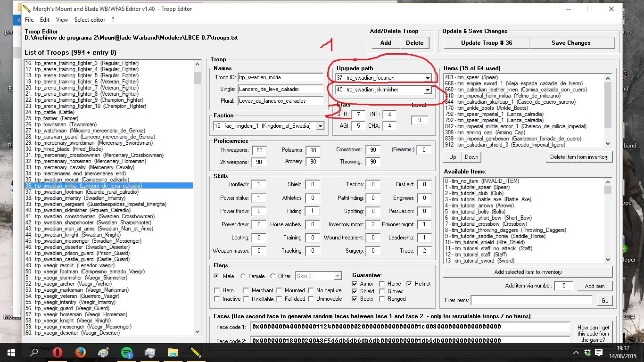This screenshot has width=644, height=362.
Task: Move the selected item Down in inventory
Action: click(x=471, y=157)
